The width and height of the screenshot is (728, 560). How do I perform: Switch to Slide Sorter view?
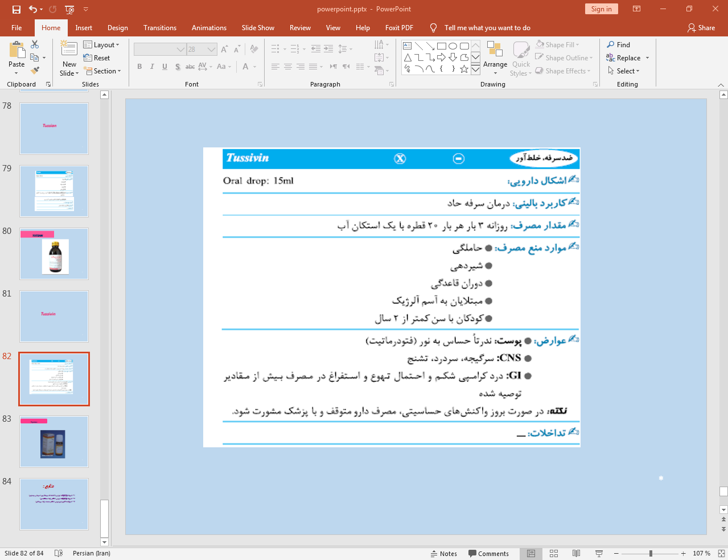pos(554,553)
